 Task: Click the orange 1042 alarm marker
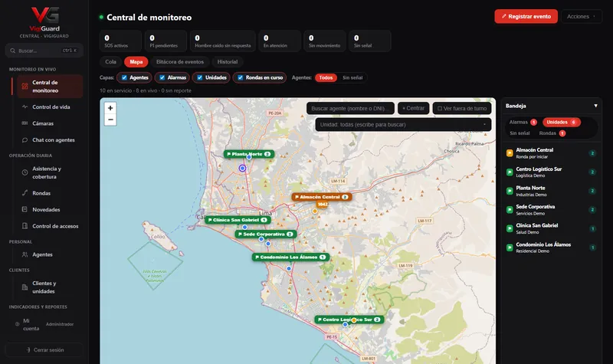point(323,205)
